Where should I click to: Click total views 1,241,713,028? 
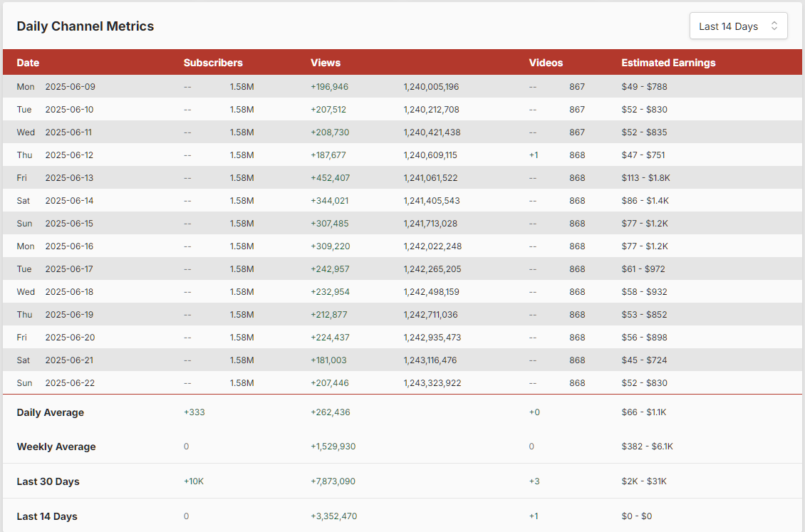(x=430, y=224)
